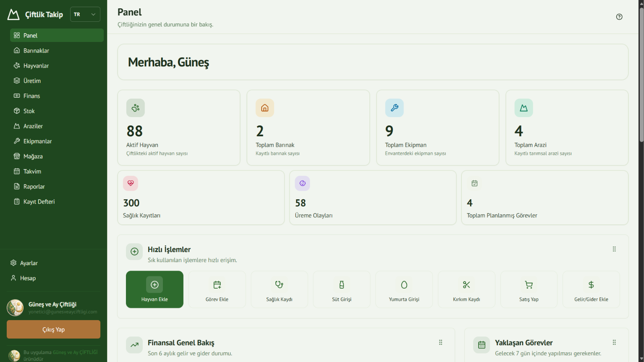Go to Barınaklar in the sidebar
This screenshot has width=644, height=362.
click(x=57, y=50)
